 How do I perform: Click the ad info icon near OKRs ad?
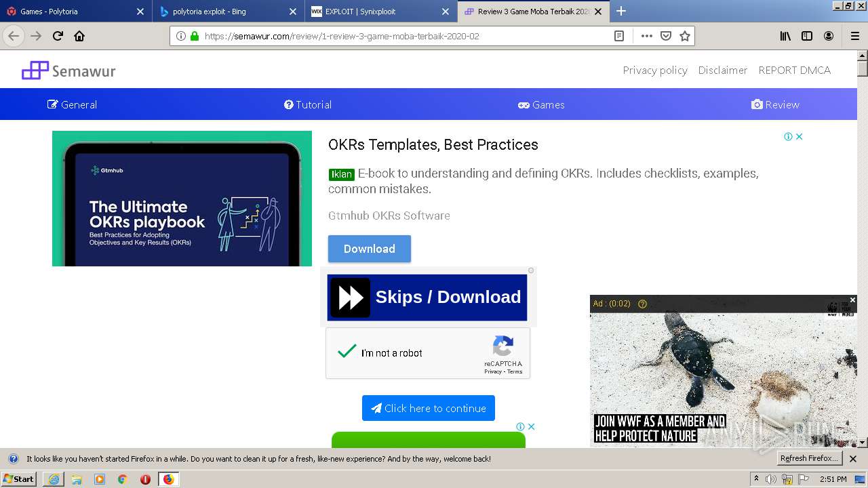(788, 136)
